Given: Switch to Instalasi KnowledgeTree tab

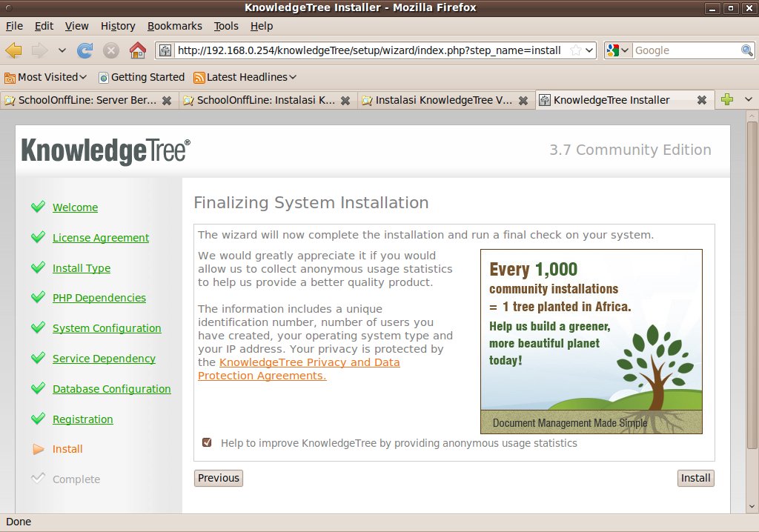Looking at the screenshot, I should tap(443, 100).
